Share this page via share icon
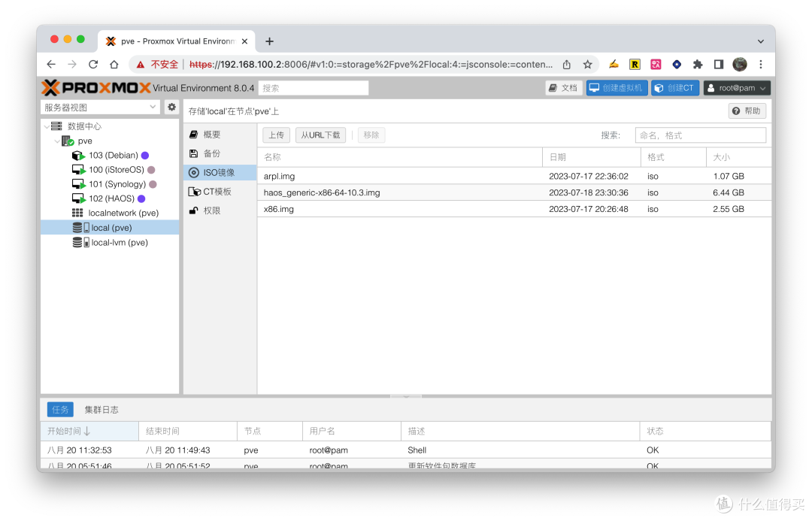This screenshot has height=521, width=812. click(567, 64)
